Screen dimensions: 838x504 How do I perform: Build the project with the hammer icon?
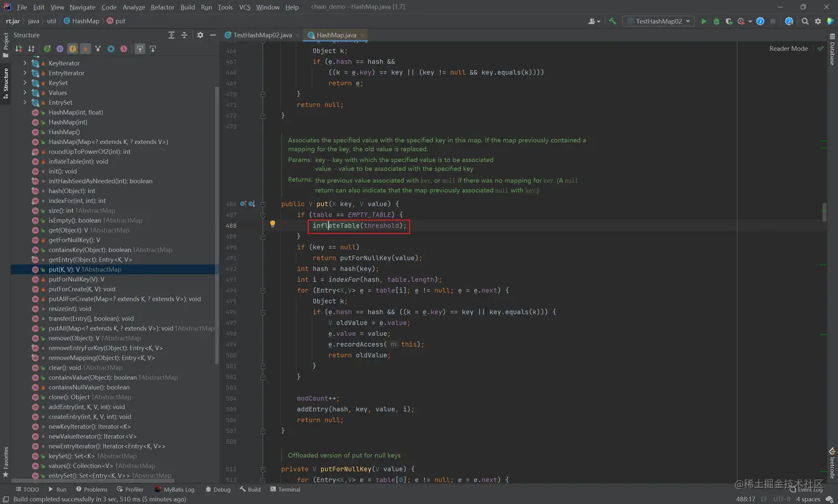(612, 21)
